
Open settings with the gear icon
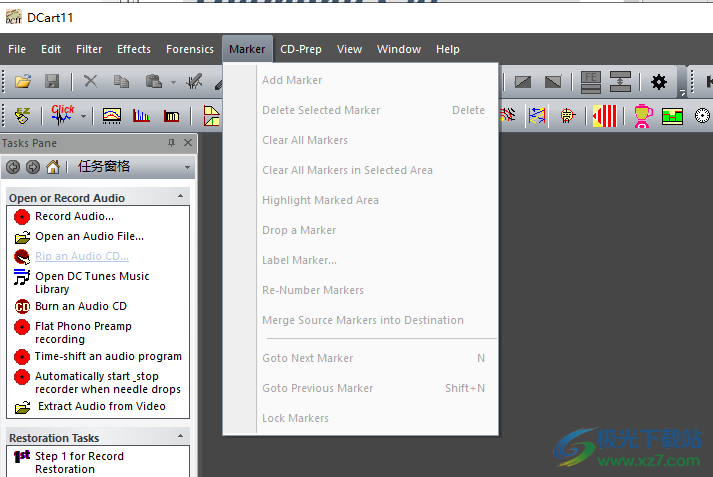pos(658,82)
